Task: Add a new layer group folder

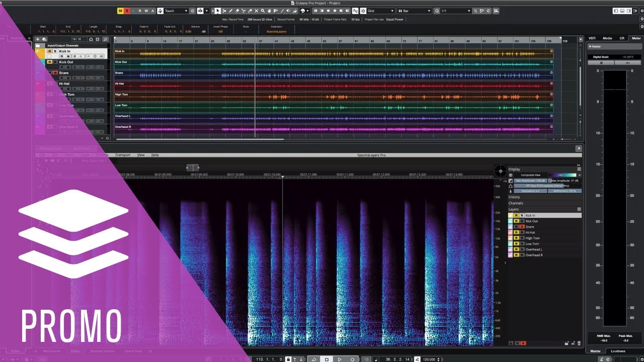Action: coord(567,343)
